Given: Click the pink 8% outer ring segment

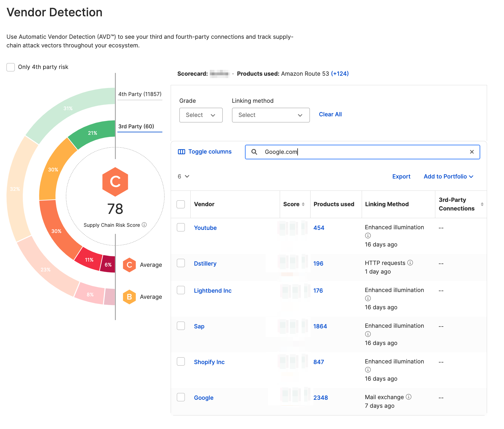Looking at the screenshot, I should (x=90, y=295).
